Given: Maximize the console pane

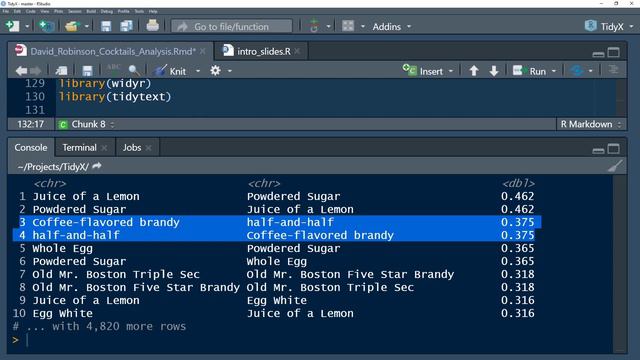Looking at the screenshot, I should point(613,149).
